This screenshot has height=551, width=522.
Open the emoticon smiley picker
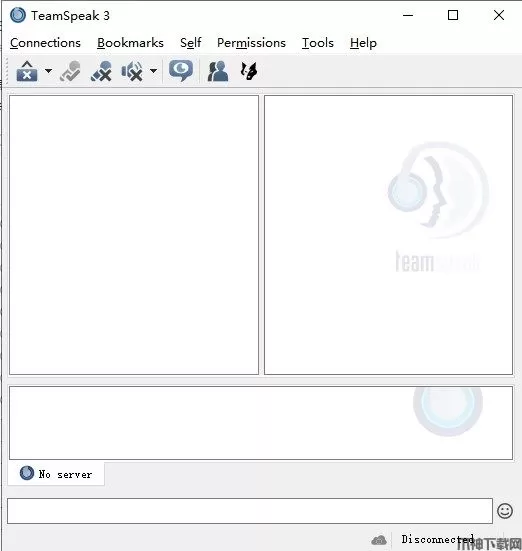coord(505,511)
